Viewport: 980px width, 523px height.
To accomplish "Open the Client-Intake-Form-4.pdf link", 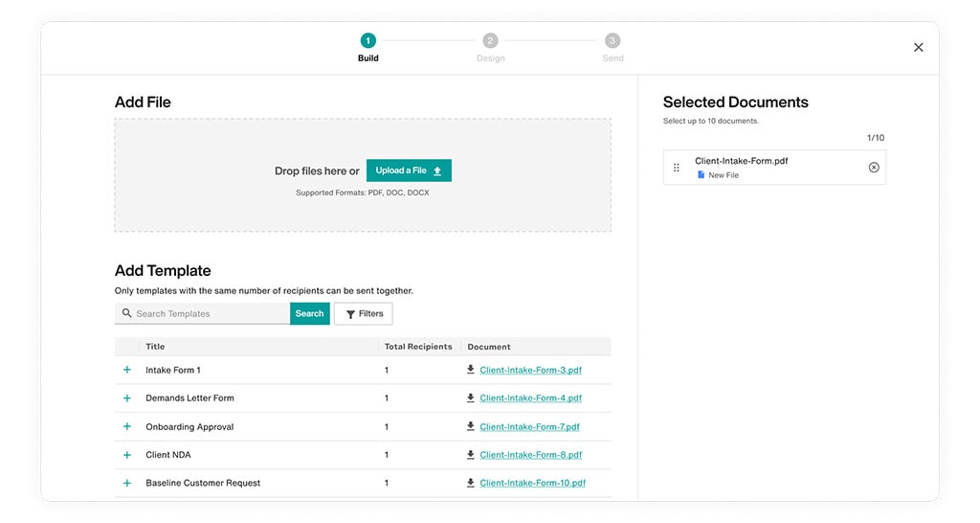I will 530,398.
